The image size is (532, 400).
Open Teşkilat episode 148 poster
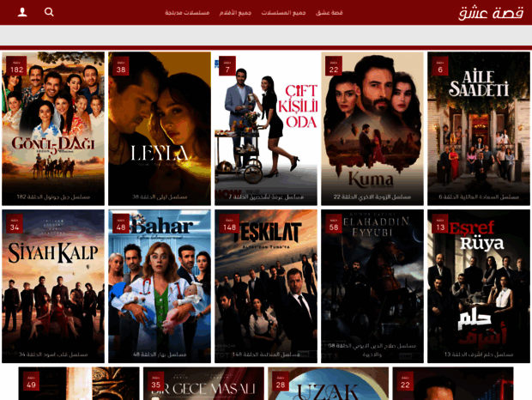[x=266, y=286]
